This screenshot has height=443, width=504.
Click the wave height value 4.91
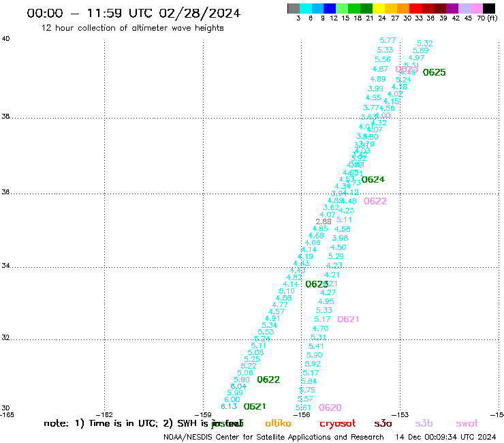(x=272, y=318)
